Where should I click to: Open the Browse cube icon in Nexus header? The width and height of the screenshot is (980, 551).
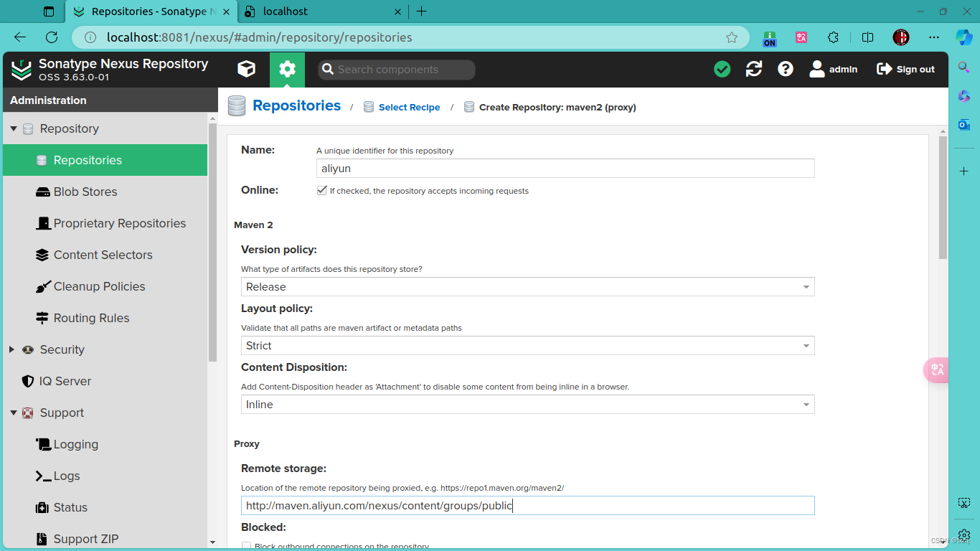pos(246,69)
